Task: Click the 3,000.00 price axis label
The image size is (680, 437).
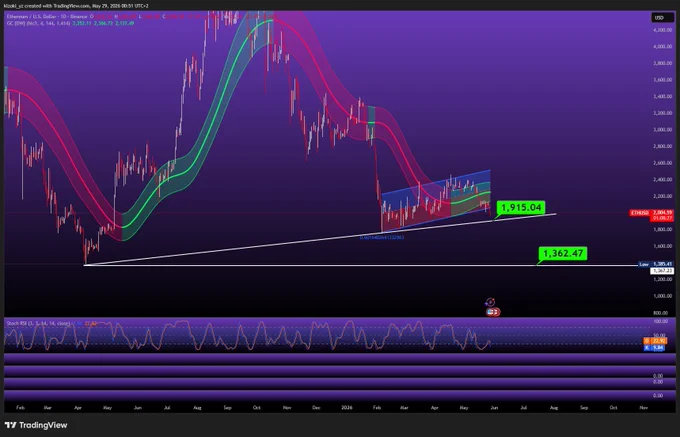Action: (662, 130)
